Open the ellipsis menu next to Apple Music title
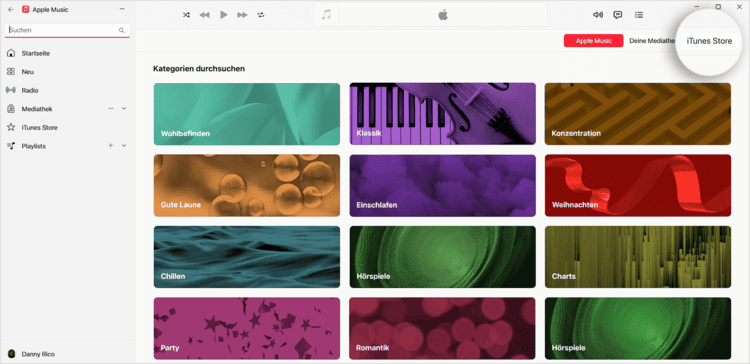The width and height of the screenshot is (750, 364). tap(122, 9)
